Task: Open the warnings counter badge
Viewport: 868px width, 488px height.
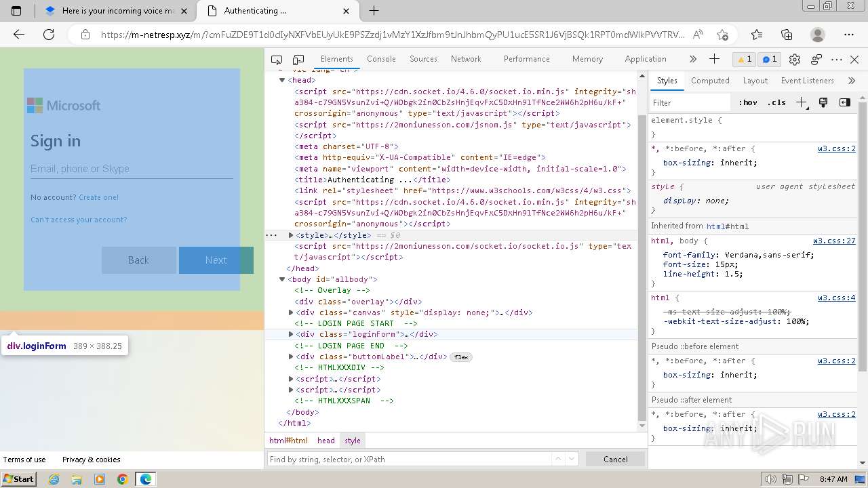Action: pos(745,60)
